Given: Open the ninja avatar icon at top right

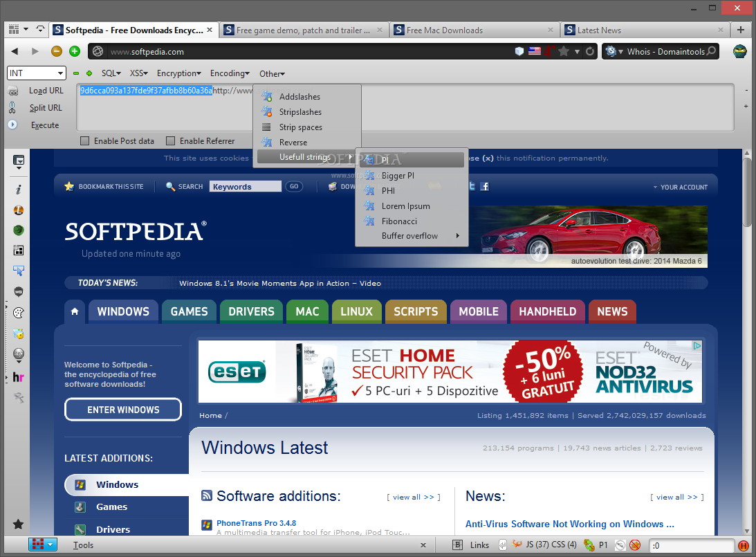Looking at the screenshot, I should click(x=739, y=51).
